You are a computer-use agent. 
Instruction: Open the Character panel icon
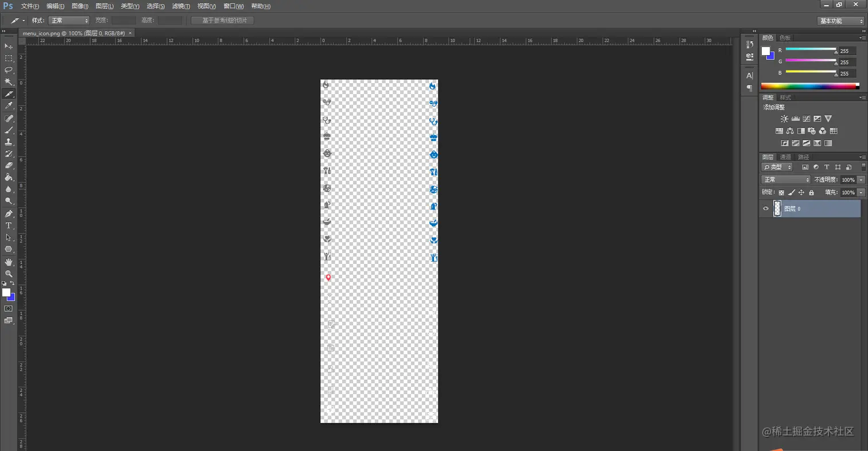coord(749,76)
